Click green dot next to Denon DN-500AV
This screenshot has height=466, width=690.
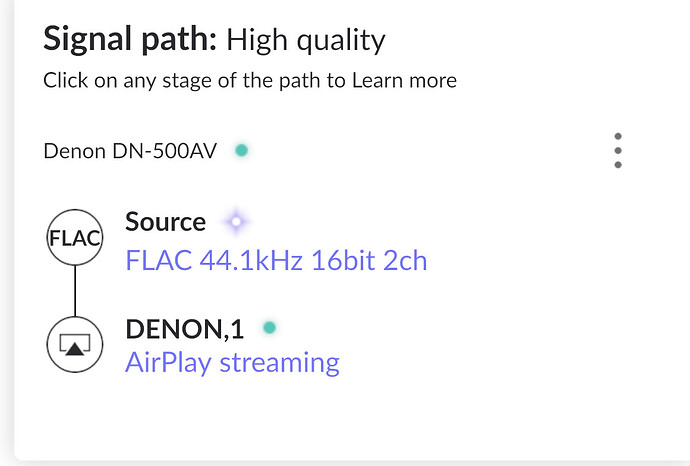[242, 150]
